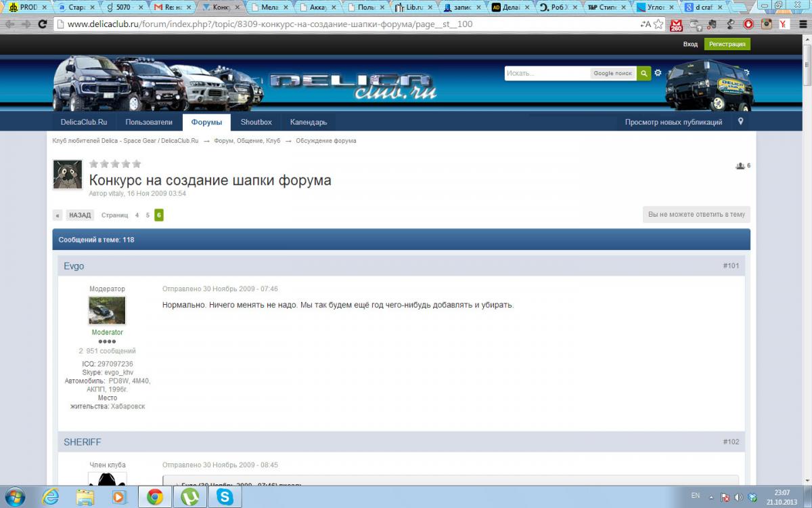Switch to the Календарь tab
Viewport: 812px width, 508px height.
(308, 122)
